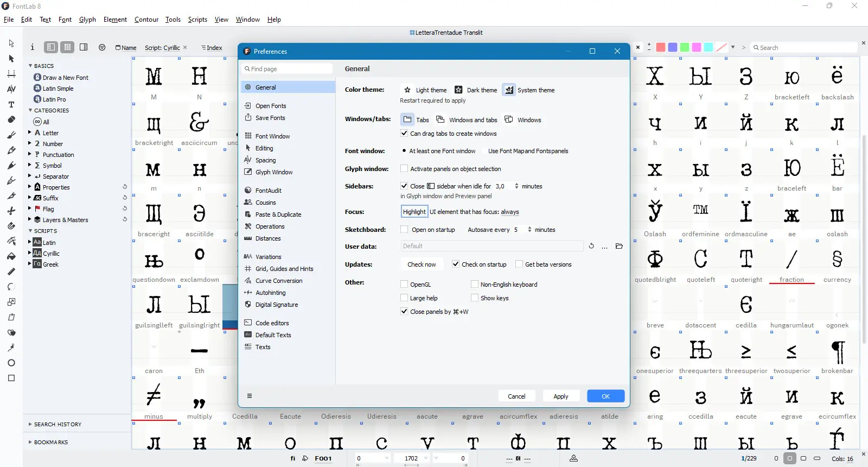Image resolution: width=868 pixels, height=467 pixels.
Task: Select General in preferences list
Action: (288, 87)
